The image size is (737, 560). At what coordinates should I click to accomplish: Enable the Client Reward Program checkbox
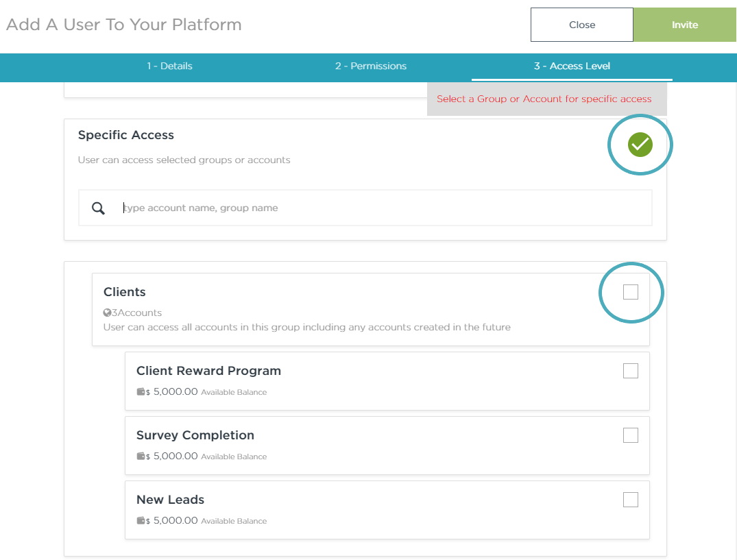click(x=630, y=371)
